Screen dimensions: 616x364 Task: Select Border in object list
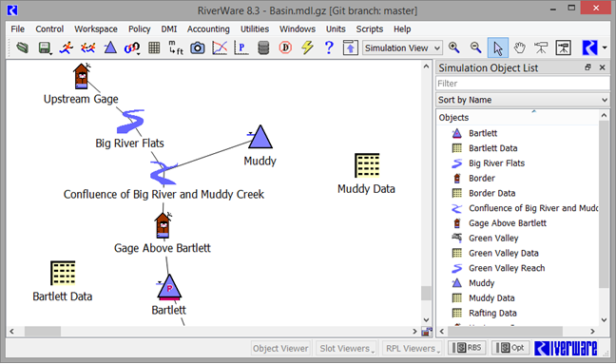pyautogui.click(x=482, y=178)
